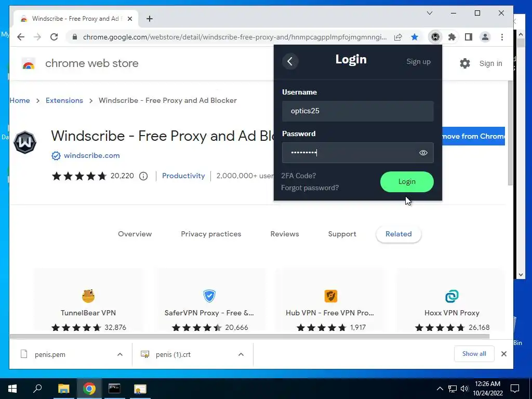Viewport: 532px width, 399px height.
Task: Click the five-star rating beside 20,220
Action: coord(79,176)
